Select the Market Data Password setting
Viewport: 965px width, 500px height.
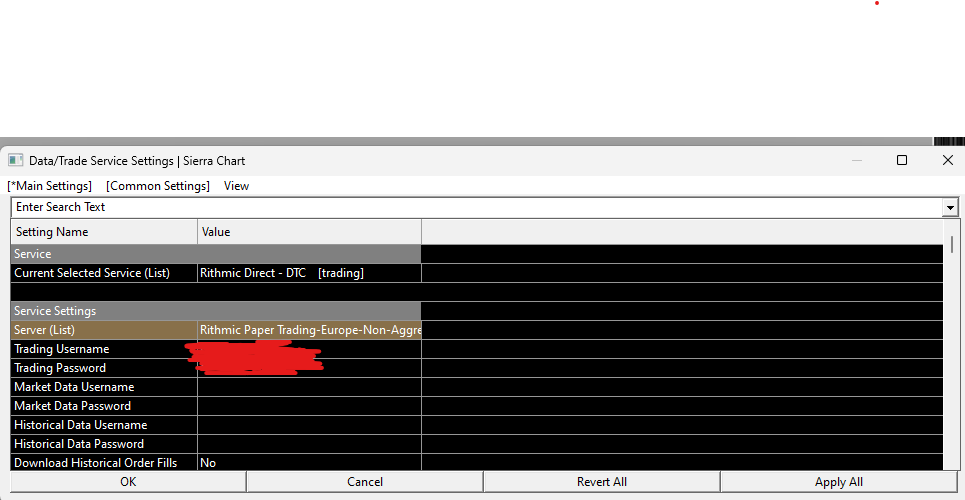click(x=105, y=406)
